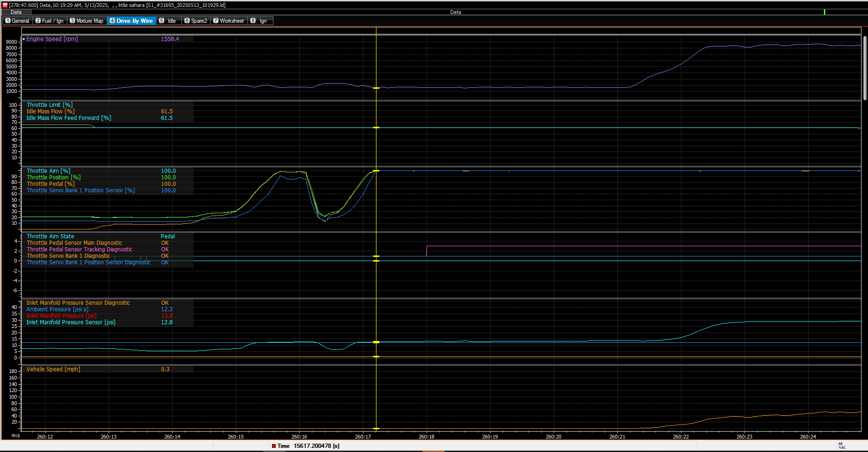Click the numbered 1 badge on the General tab
868x452 pixels.
point(7,20)
